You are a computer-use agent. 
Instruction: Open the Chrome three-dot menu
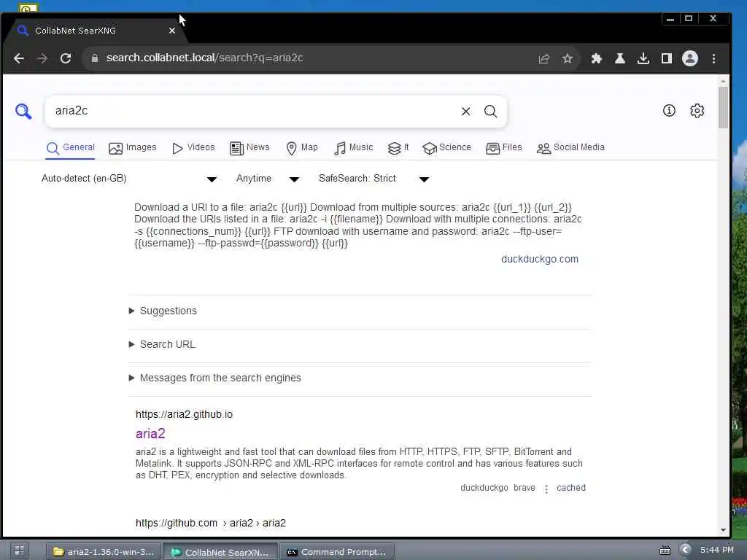[713, 58]
